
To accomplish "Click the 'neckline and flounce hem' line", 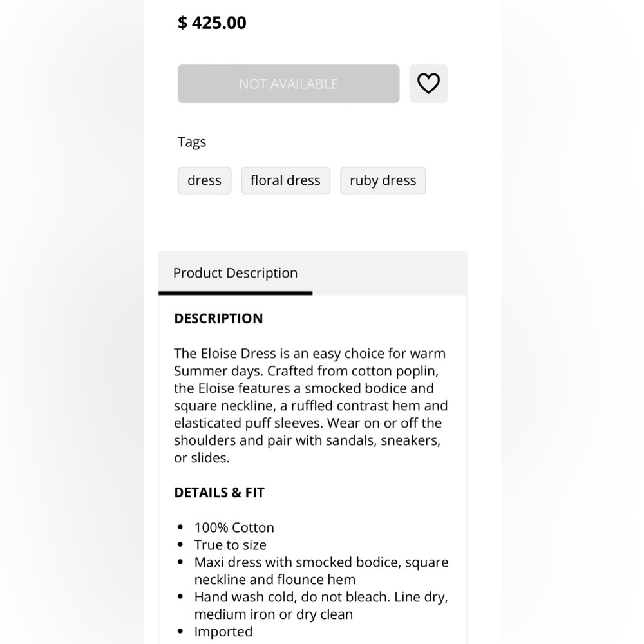I will point(275,580).
